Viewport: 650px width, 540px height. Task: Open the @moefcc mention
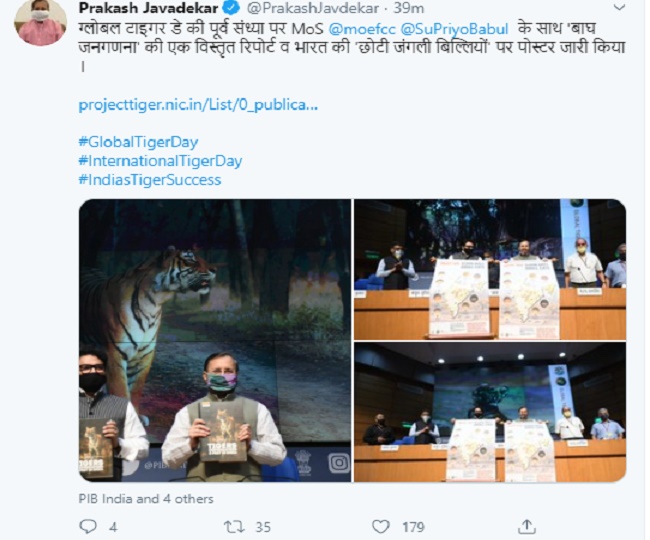362,29
